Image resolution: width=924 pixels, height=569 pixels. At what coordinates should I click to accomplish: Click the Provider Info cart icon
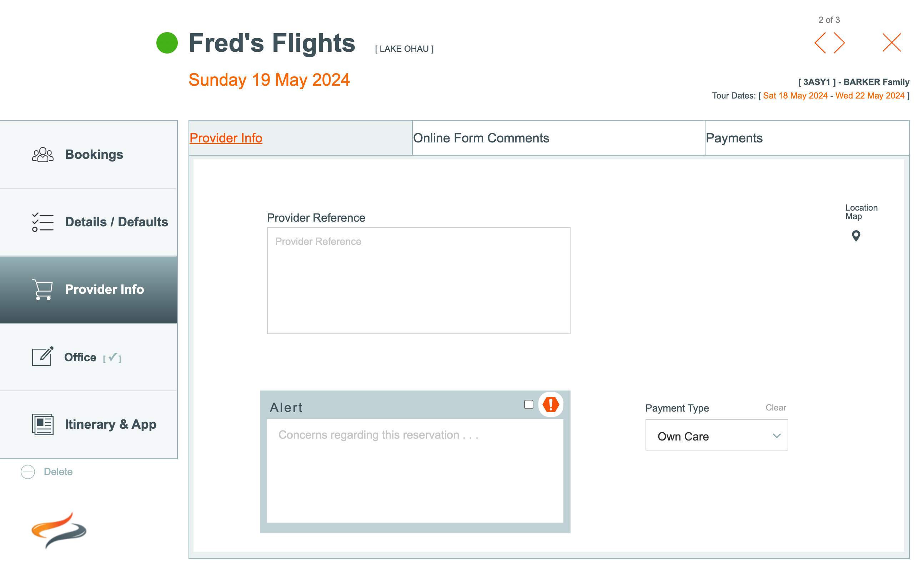pos(42,289)
